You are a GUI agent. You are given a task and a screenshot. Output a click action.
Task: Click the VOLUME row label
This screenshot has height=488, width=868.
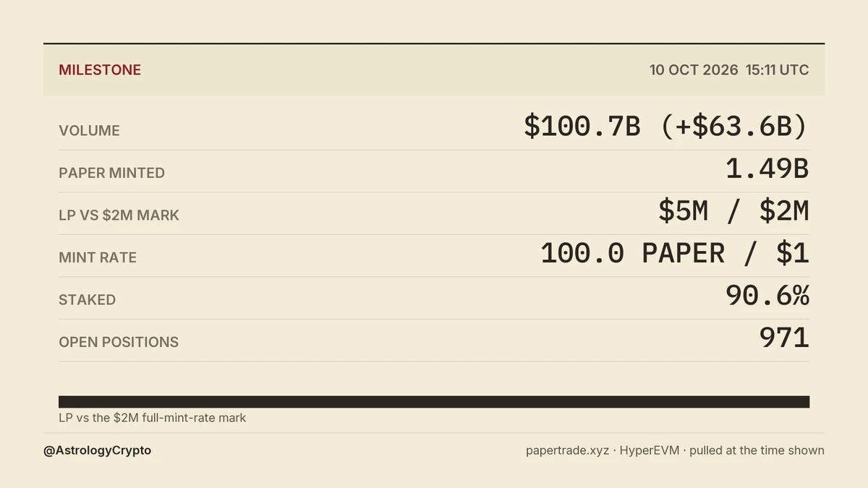(x=89, y=131)
